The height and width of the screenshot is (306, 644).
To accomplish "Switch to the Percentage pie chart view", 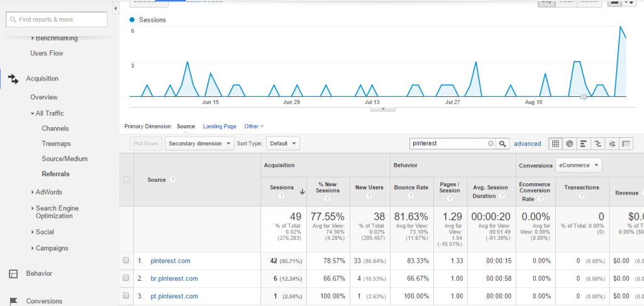I will (x=569, y=144).
